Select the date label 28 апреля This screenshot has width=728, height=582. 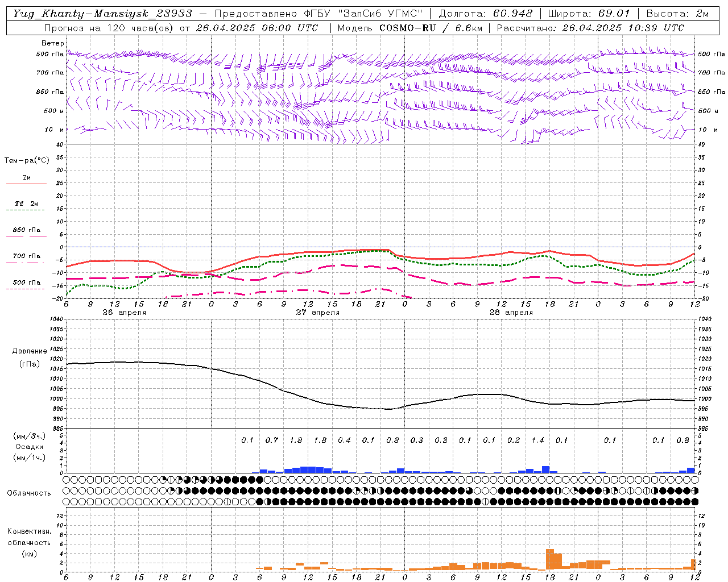511,313
